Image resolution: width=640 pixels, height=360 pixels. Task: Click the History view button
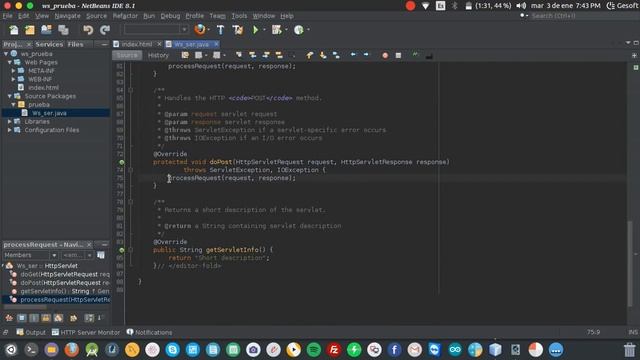tap(158, 55)
